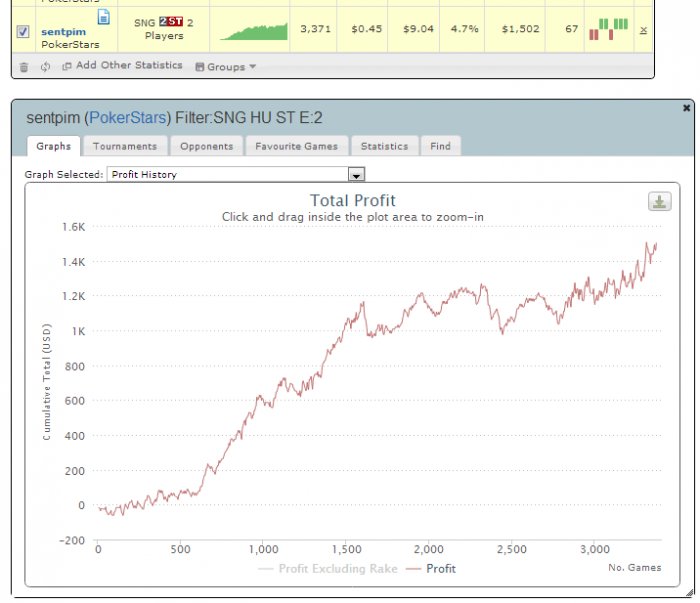Click the SNG 2 Players filter text
This screenshot has height=603, width=700.
(x=164, y=29)
